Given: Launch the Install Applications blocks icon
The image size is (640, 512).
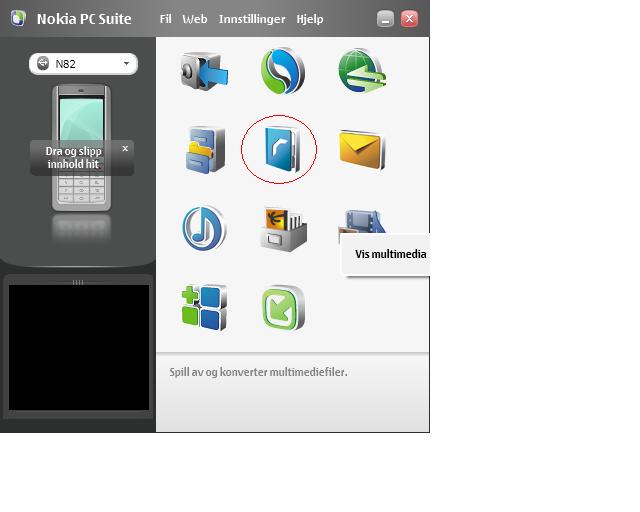Looking at the screenshot, I should pyautogui.click(x=204, y=308).
